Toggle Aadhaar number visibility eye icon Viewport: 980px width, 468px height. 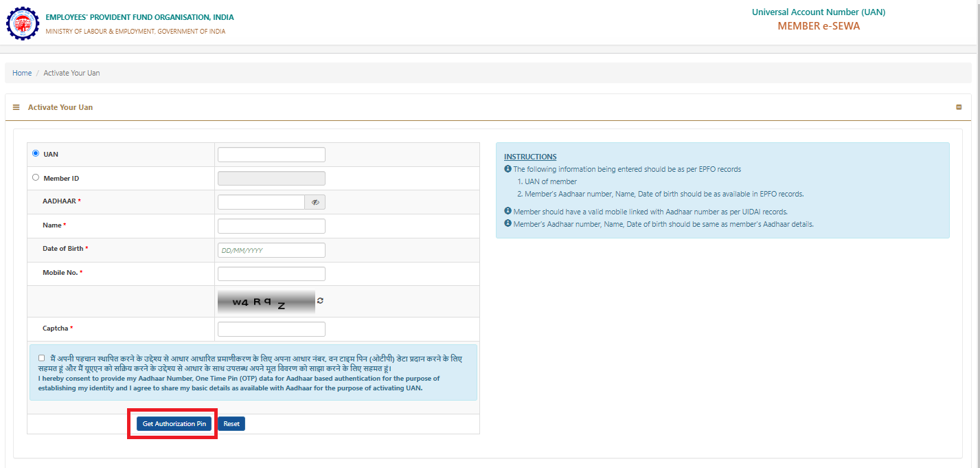(315, 202)
